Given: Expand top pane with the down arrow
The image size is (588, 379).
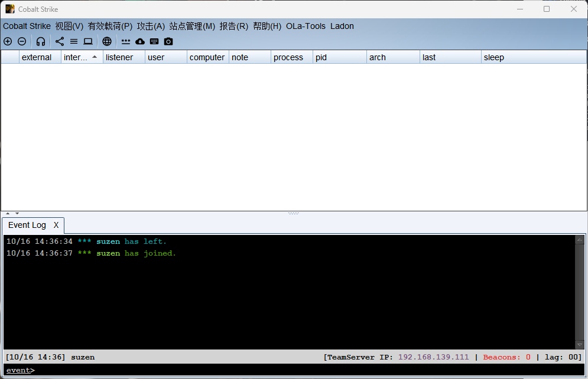Looking at the screenshot, I should tap(17, 214).
